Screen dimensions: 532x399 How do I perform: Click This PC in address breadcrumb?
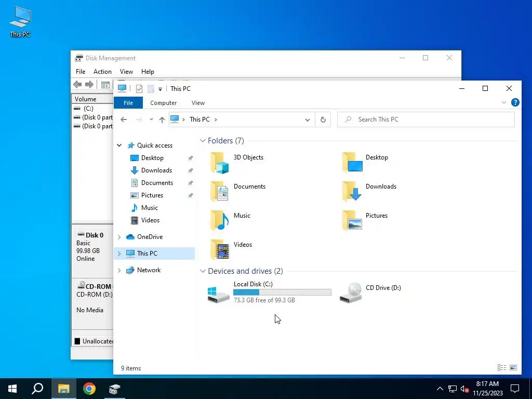(199, 119)
